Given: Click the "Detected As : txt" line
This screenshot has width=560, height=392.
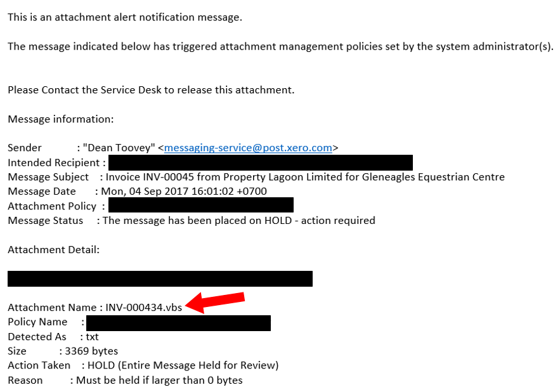Looking at the screenshot, I should click(x=53, y=337).
